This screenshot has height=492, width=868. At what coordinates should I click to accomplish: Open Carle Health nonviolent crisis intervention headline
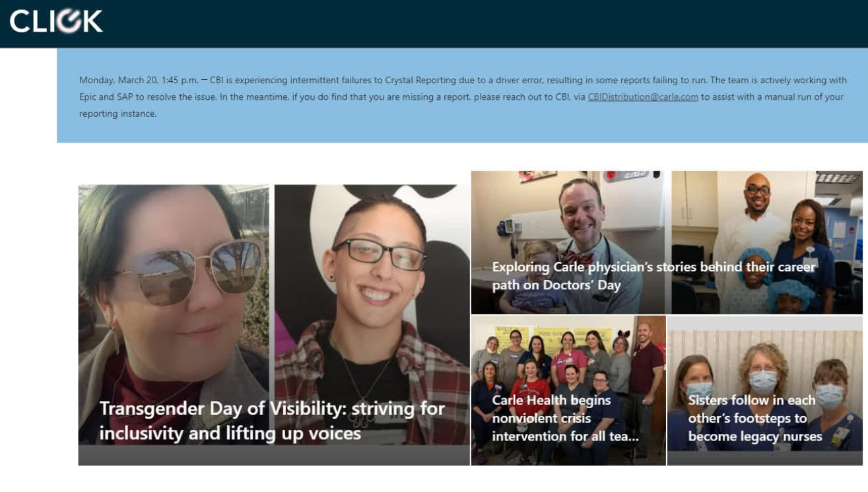click(x=565, y=418)
